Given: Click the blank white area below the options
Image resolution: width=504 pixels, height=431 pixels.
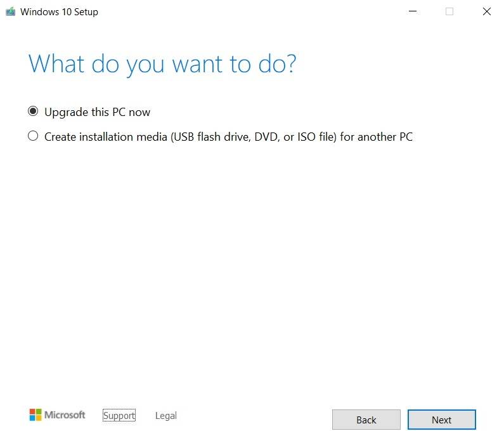Looking at the screenshot, I should pyautogui.click(x=254, y=266).
